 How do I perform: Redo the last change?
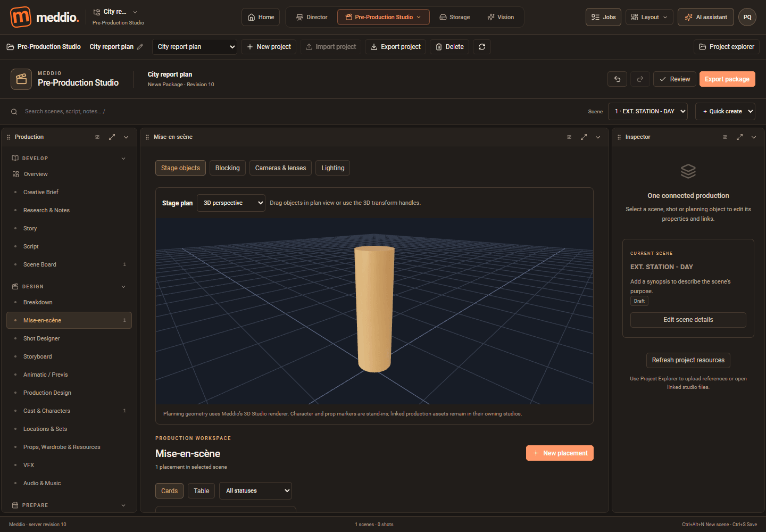click(x=640, y=79)
